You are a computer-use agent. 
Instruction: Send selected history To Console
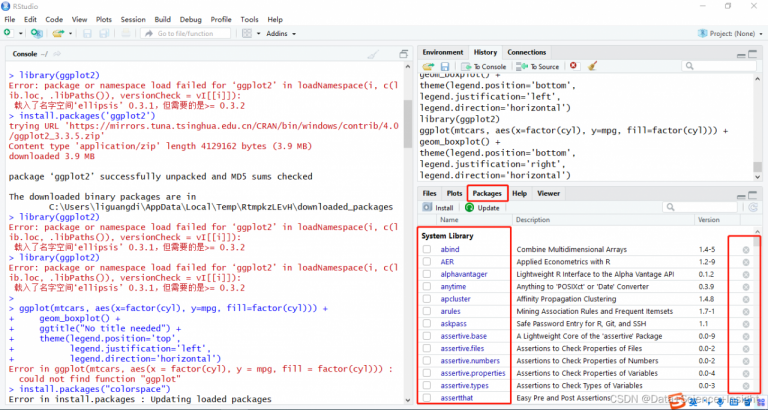(x=484, y=66)
